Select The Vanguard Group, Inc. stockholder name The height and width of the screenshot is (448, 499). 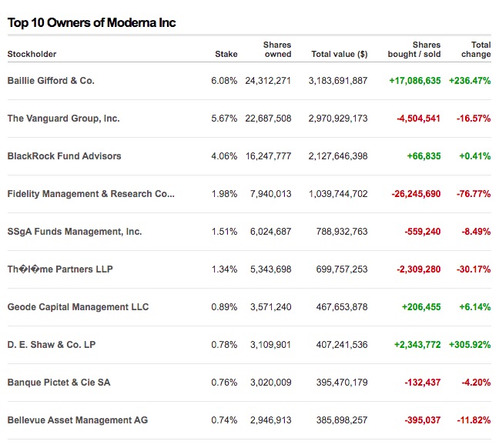pyautogui.click(x=64, y=119)
